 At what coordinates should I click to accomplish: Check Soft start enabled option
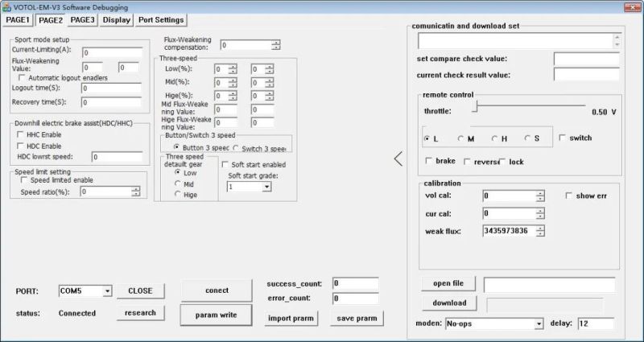point(225,164)
